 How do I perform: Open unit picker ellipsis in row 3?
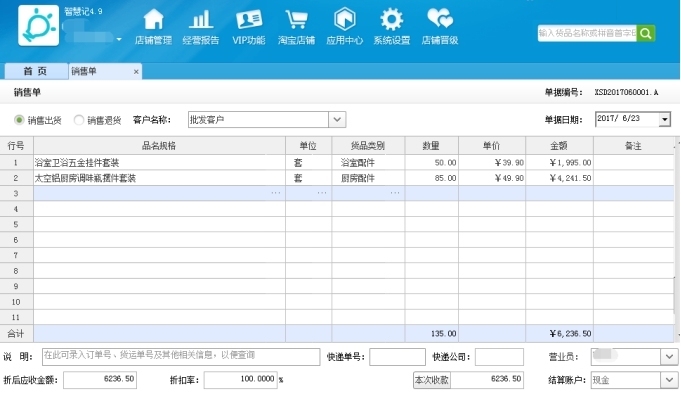[x=322, y=192]
